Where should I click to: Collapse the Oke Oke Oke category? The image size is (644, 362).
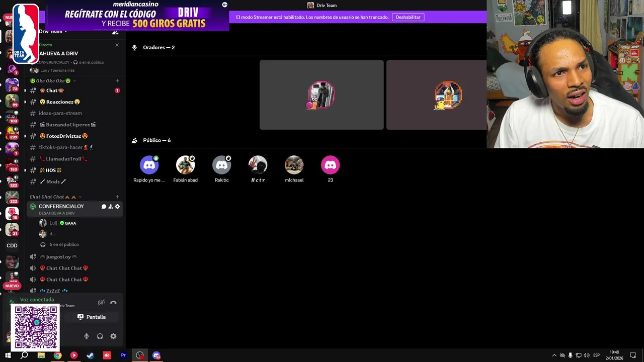pos(53,81)
